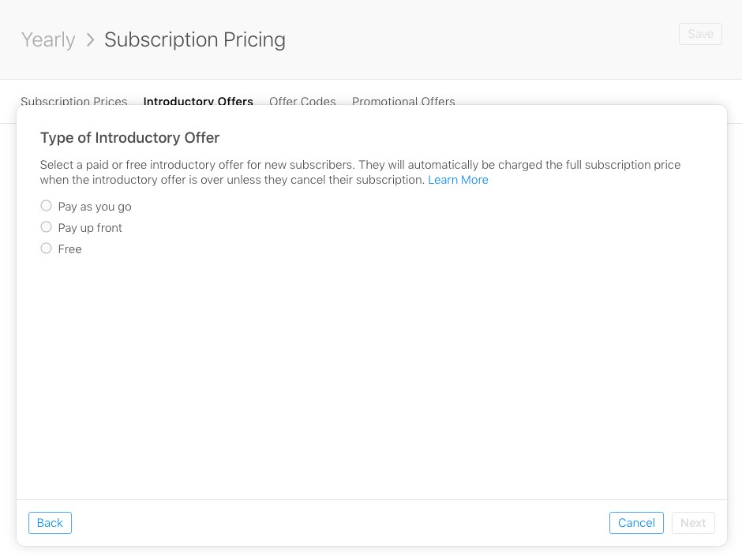Image resolution: width=742 pixels, height=560 pixels.
Task: Click the Yearly breadcrumb link
Action: tap(47, 39)
